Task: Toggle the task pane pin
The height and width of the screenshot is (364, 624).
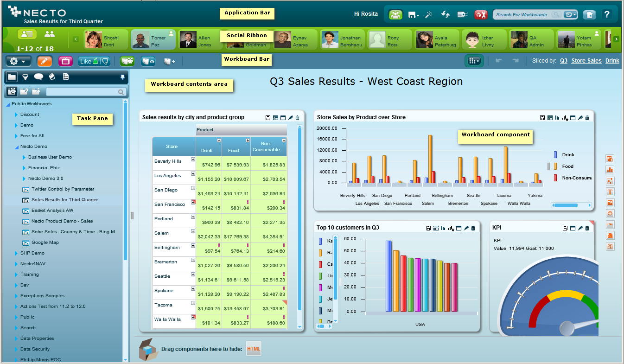Action: [x=122, y=77]
